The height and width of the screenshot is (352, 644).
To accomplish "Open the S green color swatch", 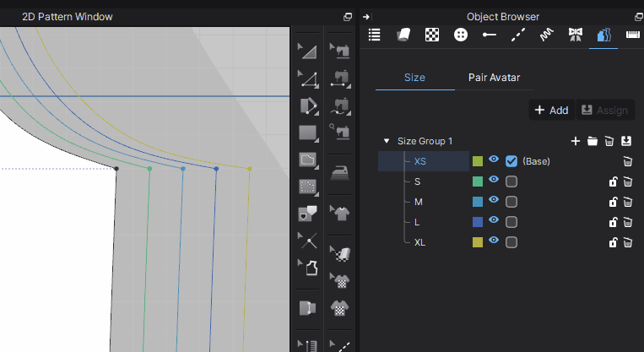I will tap(478, 181).
